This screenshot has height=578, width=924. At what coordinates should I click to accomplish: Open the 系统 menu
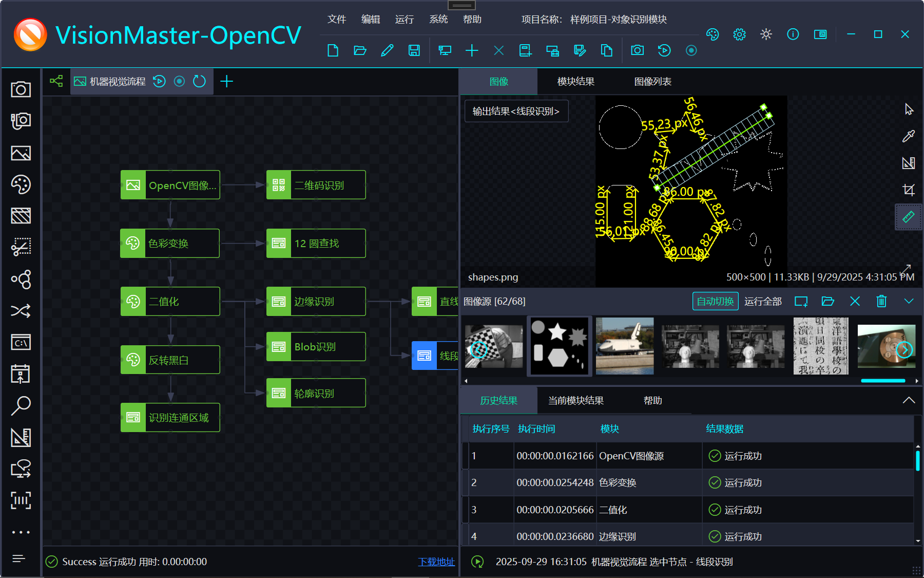(438, 19)
